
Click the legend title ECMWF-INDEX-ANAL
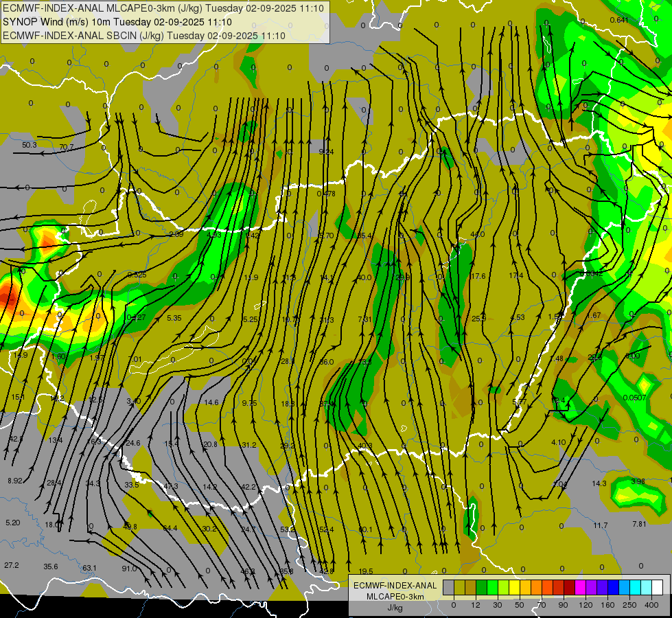(x=395, y=586)
